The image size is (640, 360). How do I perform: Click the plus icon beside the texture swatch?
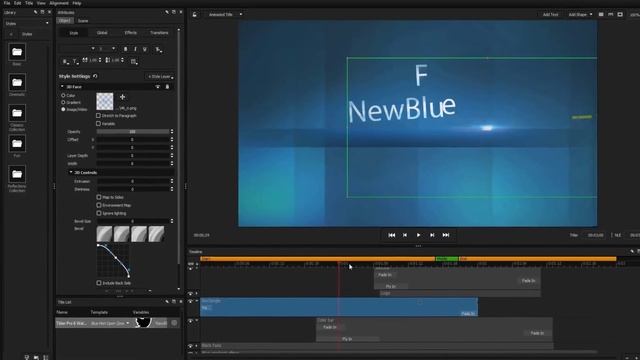point(122,97)
